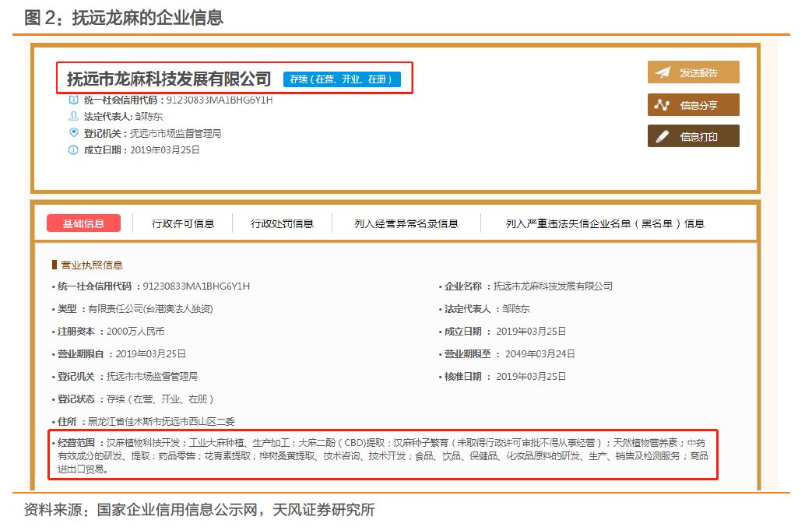Click the info circle icon beside 成立日期

(x=73, y=150)
